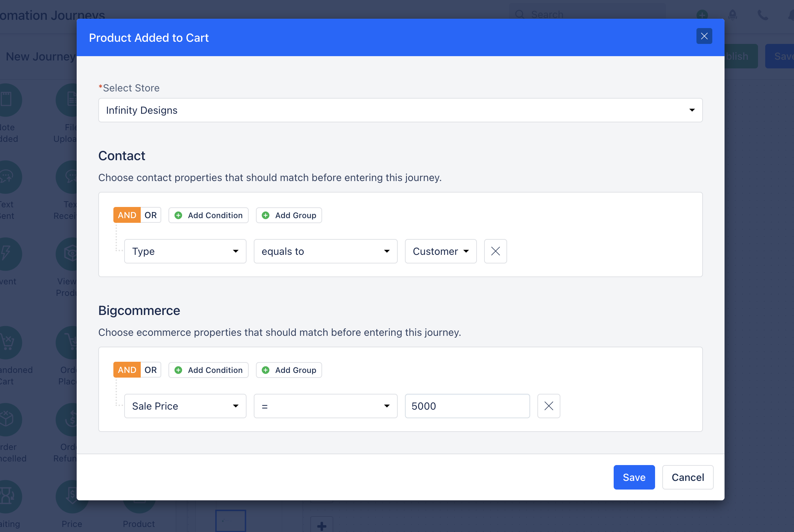Click the green plus in Bigcommerce Add Group

(x=266, y=370)
